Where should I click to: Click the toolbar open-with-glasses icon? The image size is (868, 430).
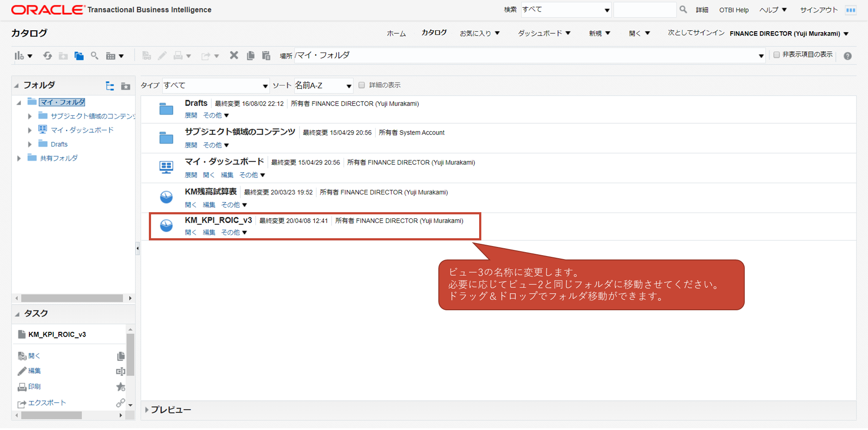coord(147,56)
